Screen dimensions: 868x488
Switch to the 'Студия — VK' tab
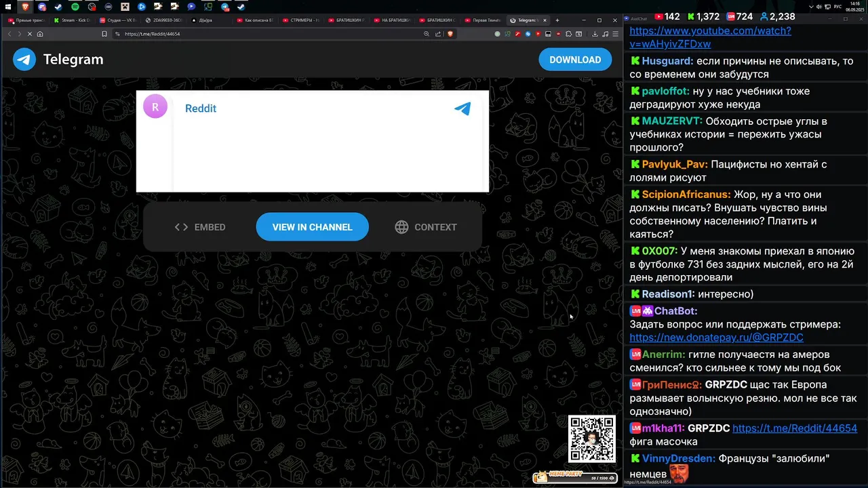(117, 20)
